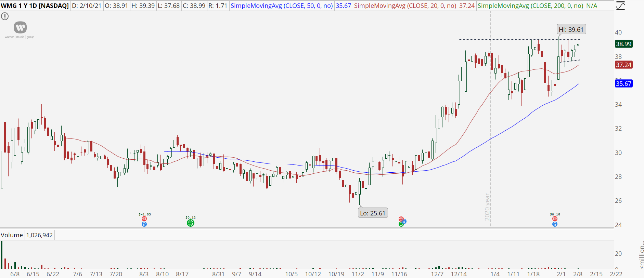Screen dimensions: 644x278
Task: Click the 9/14 date label
Action: pos(255,274)
